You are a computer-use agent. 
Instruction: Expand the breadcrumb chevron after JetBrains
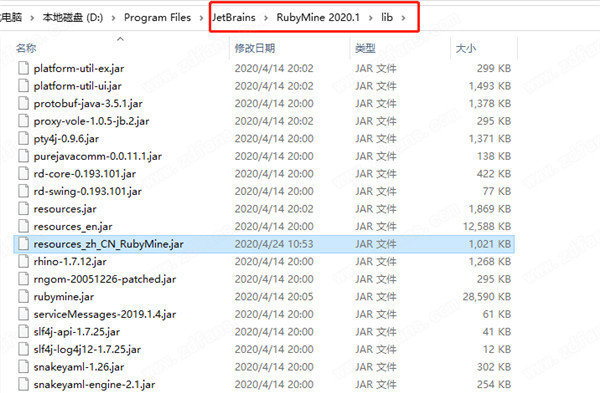point(266,18)
